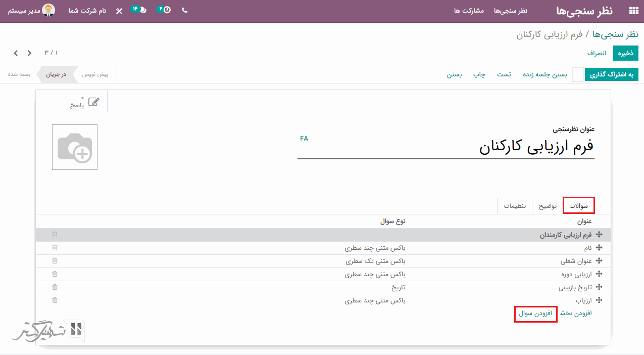Viewport: 644px width, 355px height.
Task: Open the 'نام شرکت شما' company menu
Action: pos(87,11)
